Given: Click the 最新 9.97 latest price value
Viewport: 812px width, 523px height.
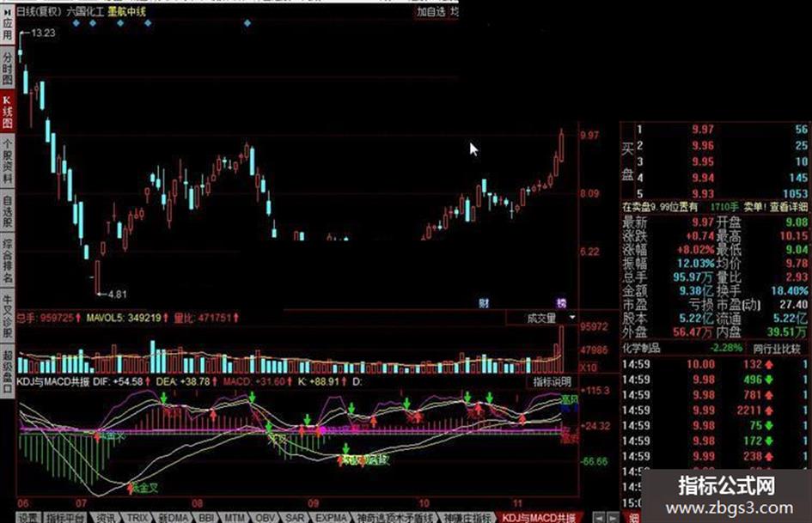Looking at the screenshot, I should (x=703, y=222).
